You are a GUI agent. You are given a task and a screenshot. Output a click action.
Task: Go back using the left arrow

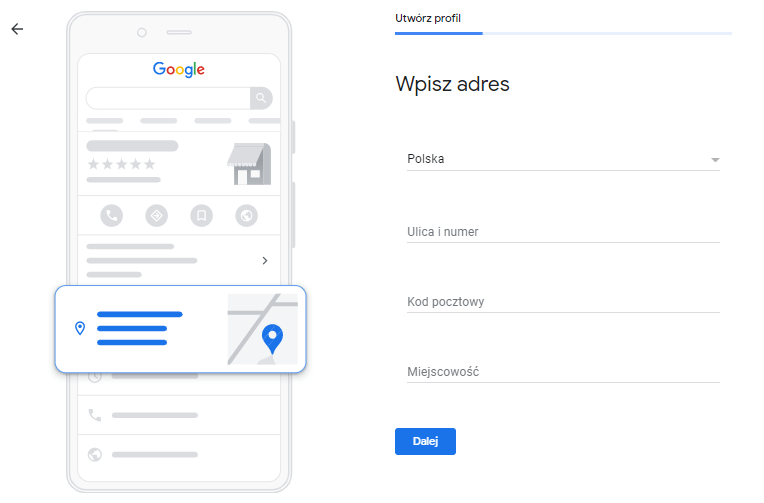[x=16, y=29]
